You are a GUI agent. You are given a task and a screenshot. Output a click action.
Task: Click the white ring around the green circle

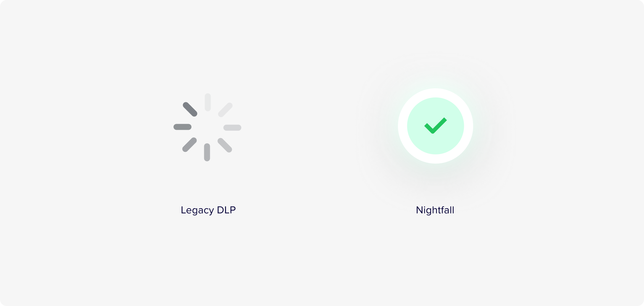click(436, 93)
